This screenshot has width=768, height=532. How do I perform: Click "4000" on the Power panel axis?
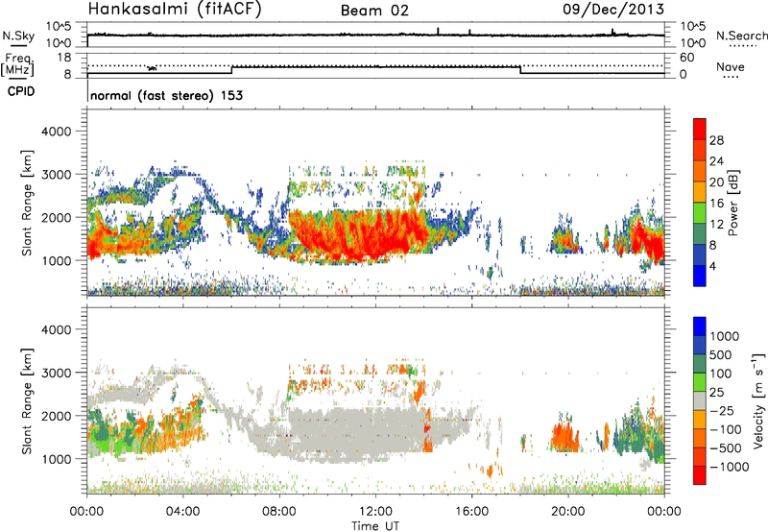pyautogui.click(x=56, y=132)
